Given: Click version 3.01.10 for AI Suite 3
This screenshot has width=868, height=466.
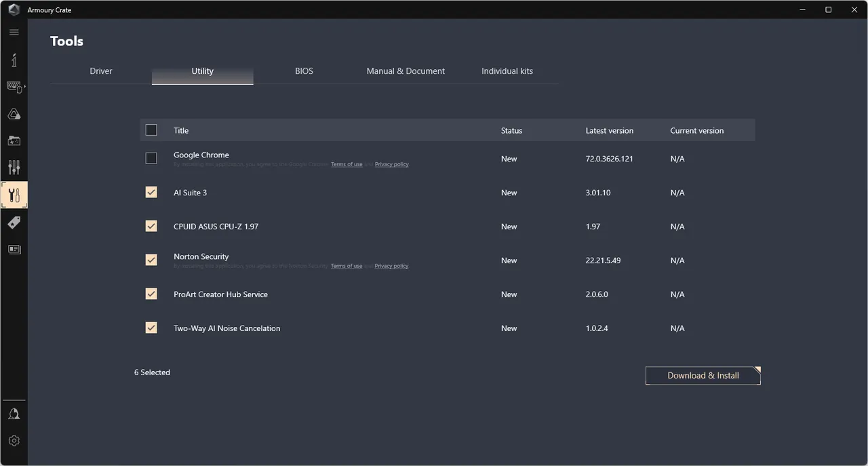Looking at the screenshot, I should pos(598,193).
